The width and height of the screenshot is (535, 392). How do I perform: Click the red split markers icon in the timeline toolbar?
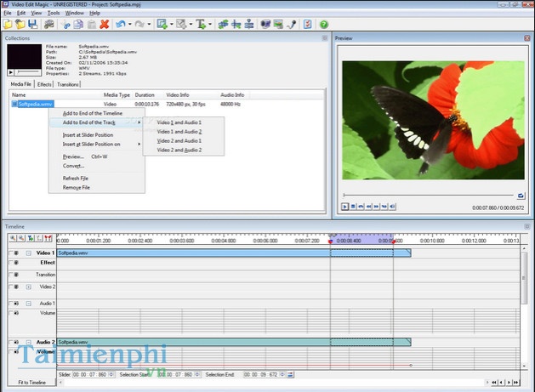(48, 238)
